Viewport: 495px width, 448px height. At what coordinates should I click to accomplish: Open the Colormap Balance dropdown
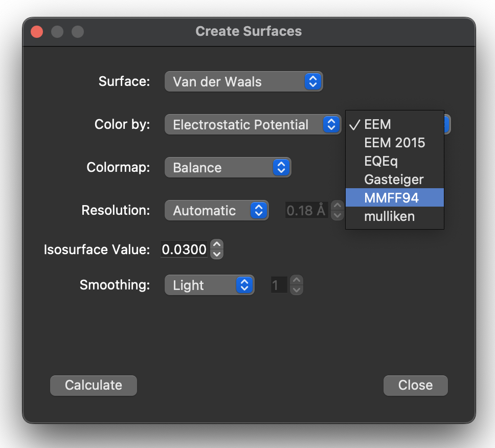[x=228, y=167]
